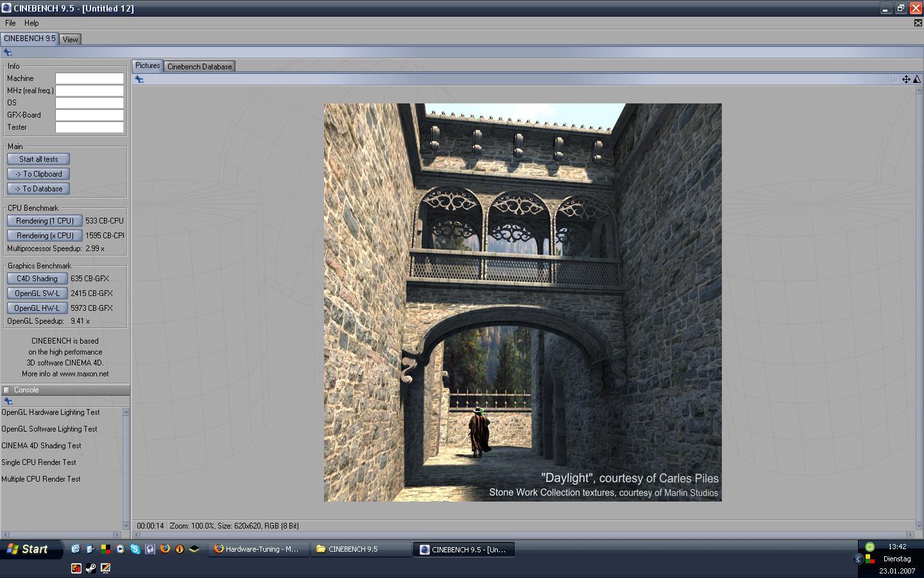Click picture viewer vertical scrollbar down arrow
Screen dimensions: 924x578
click(918, 525)
